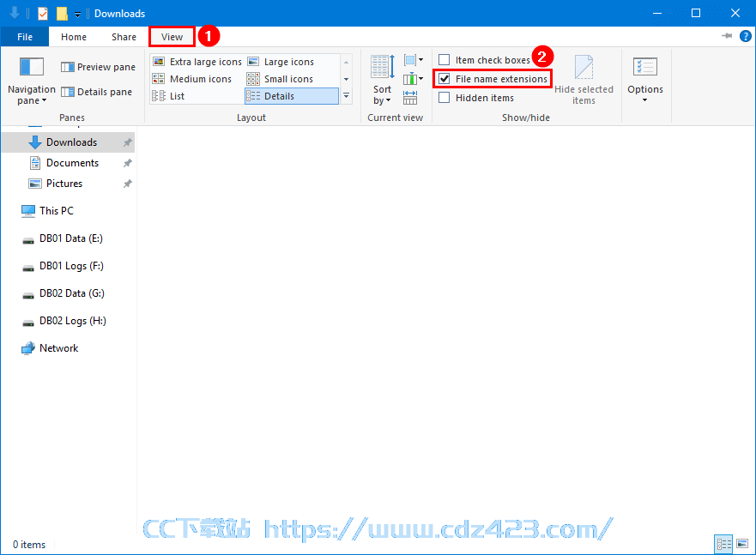Select Pictures in navigation pane

pos(68,184)
